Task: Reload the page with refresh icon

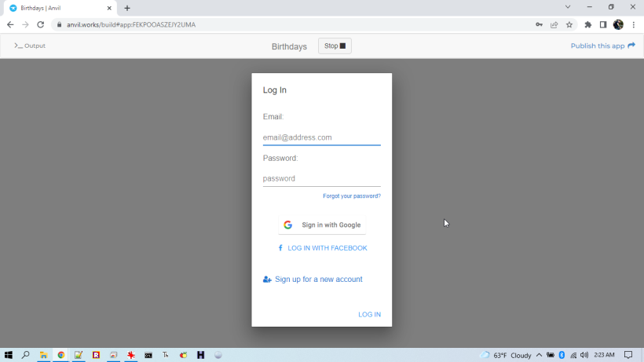Action: tap(40, 24)
